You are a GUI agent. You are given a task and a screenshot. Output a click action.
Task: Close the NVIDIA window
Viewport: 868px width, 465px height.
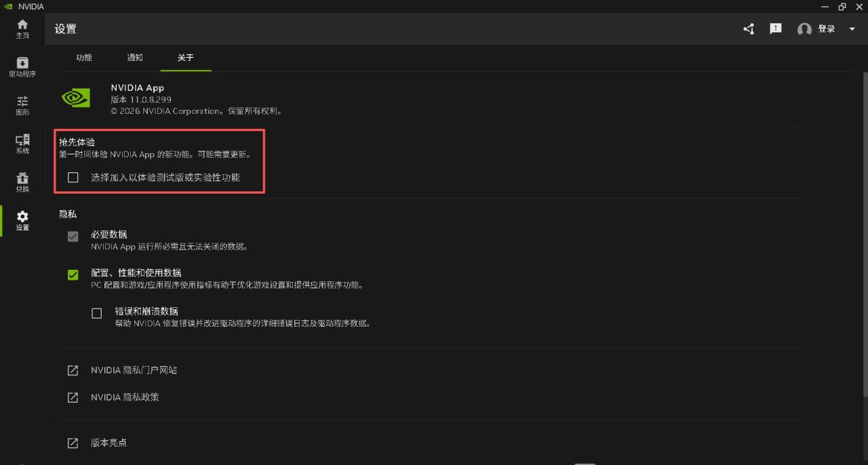tap(859, 7)
